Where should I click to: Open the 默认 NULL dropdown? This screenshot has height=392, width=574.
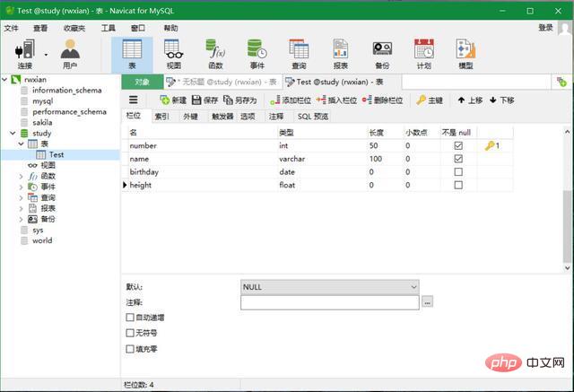click(330, 287)
